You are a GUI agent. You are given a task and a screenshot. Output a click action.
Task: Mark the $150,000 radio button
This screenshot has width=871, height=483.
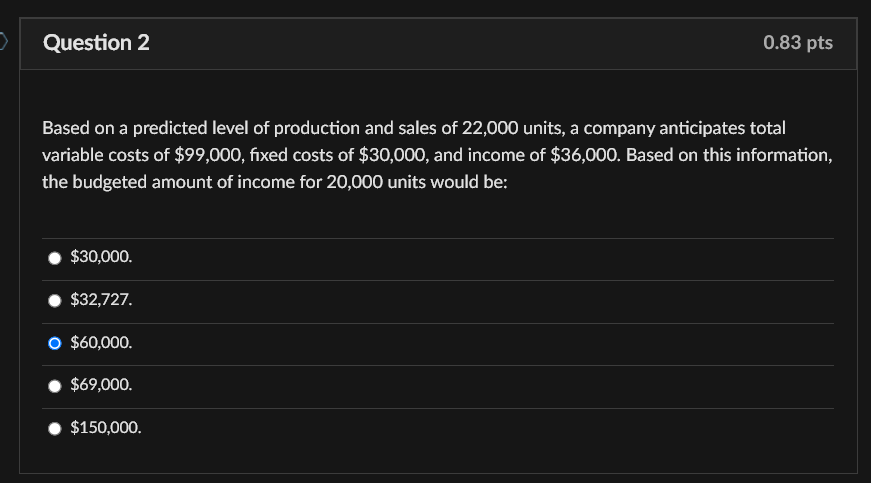(54, 429)
